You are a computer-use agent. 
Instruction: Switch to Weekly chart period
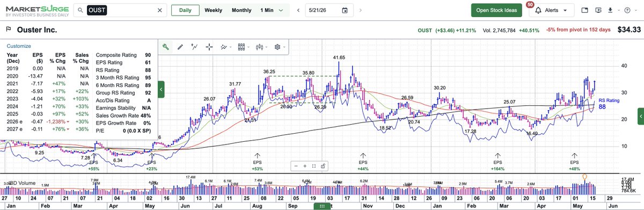tap(214, 10)
